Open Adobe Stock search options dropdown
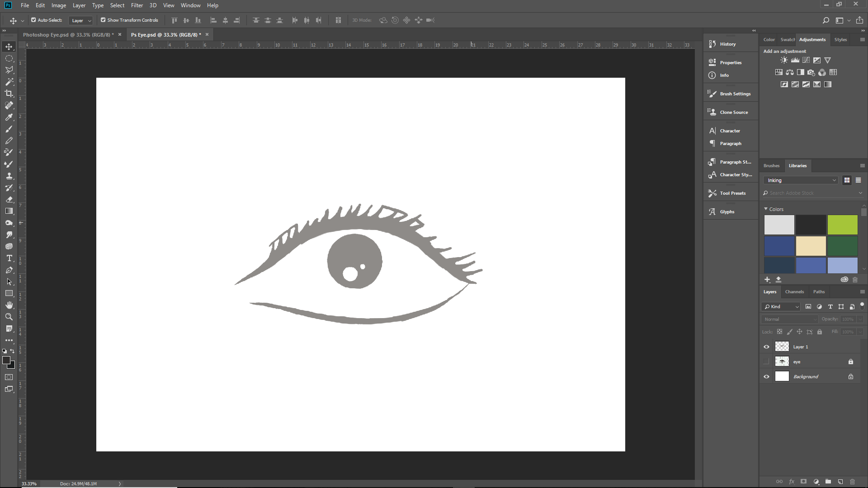The image size is (868, 488). tap(860, 193)
